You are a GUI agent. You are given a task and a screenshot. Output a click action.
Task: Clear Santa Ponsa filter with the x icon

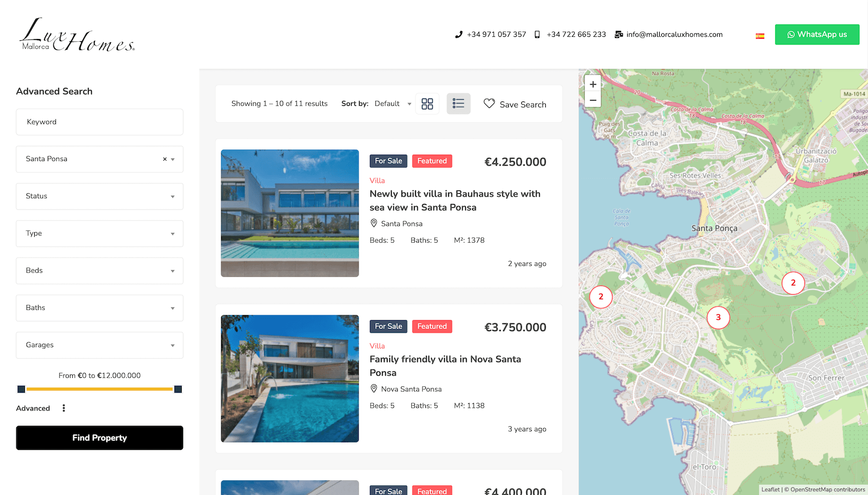click(164, 158)
